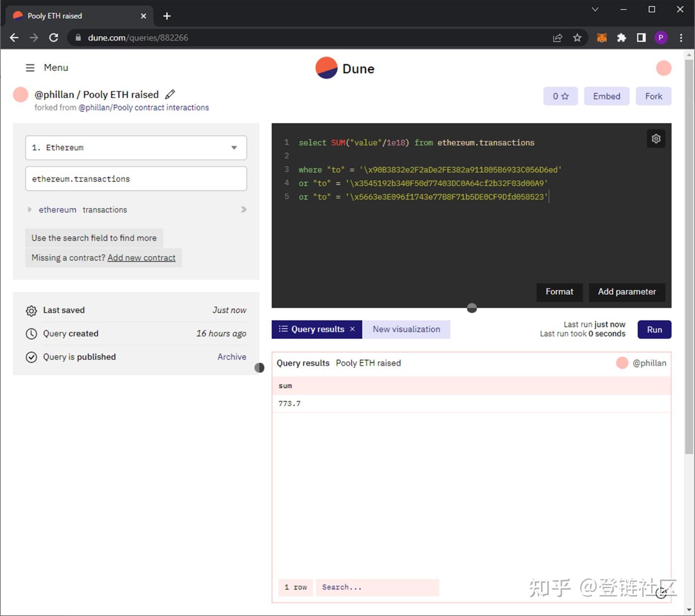Open the MetaMask browser extension
This screenshot has height=616, width=695.
click(602, 37)
